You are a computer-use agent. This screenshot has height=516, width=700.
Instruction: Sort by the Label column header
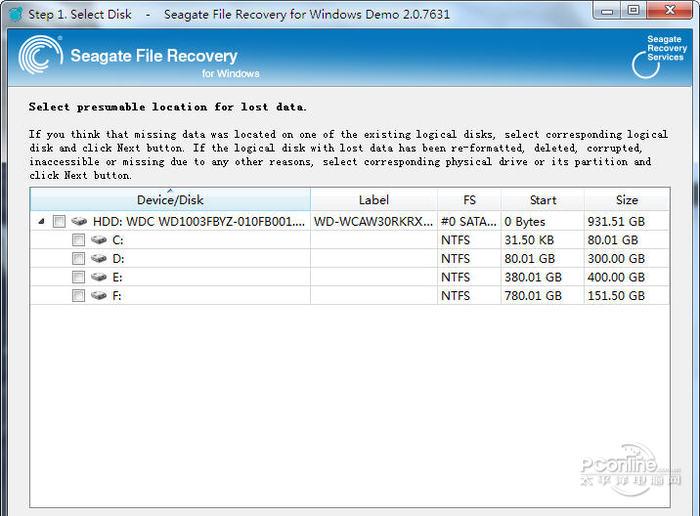[x=374, y=200]
